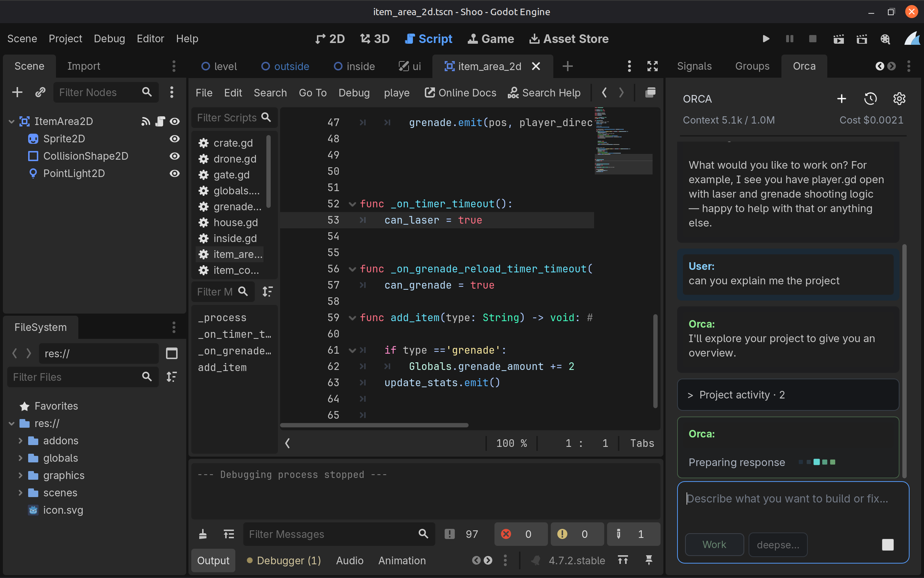Fold the add_item function at line 59
The height and width of the screenshot is (578, 924).
click(x=352, y=318)
